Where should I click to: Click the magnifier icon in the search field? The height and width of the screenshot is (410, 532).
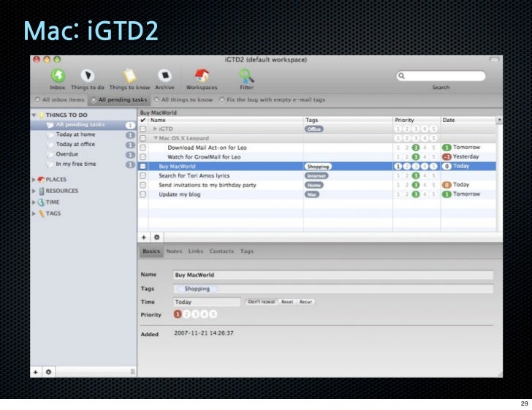click(401, 76)
